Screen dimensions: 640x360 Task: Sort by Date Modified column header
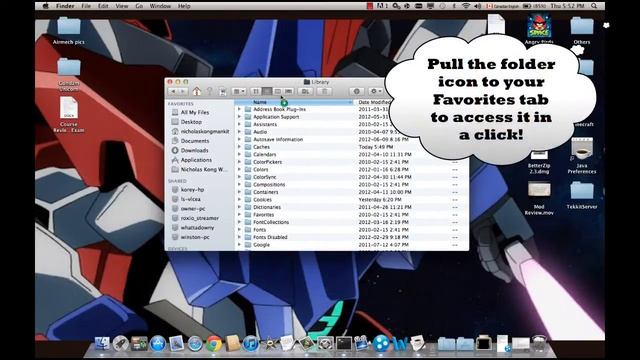coord(374,102)
